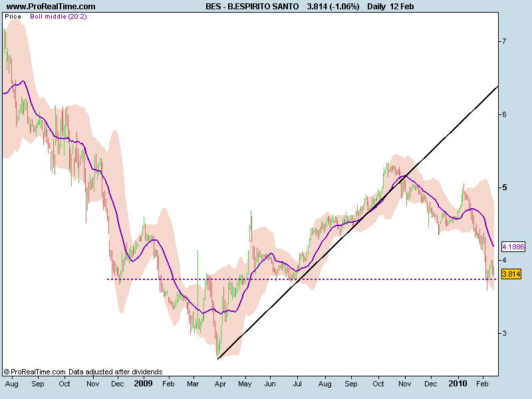Image resolution: width=532 pixels, height=399 pixels.
Task: Select the Boll middle (20 2) indicator label
Action: pyautogui.click(x=59, y=16)
